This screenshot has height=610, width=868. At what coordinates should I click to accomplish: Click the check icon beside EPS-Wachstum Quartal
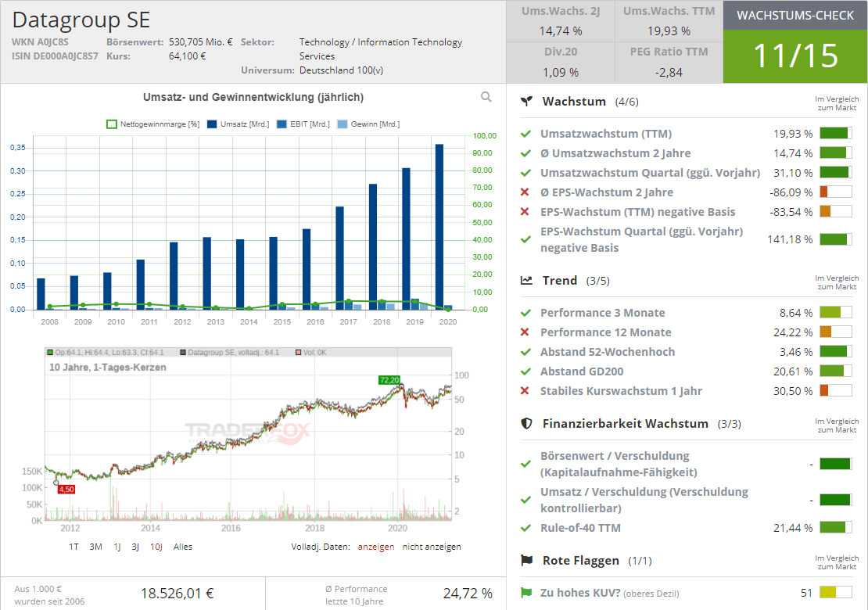click(526, 239)
